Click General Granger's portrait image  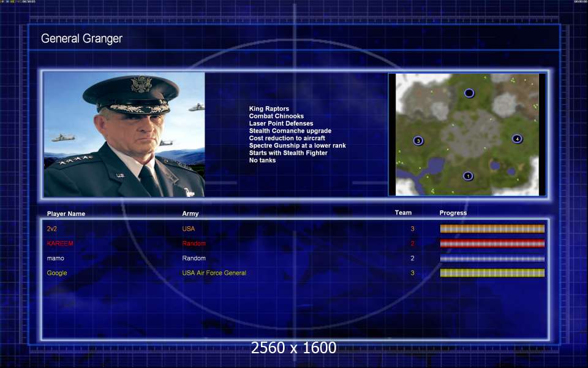124,134
